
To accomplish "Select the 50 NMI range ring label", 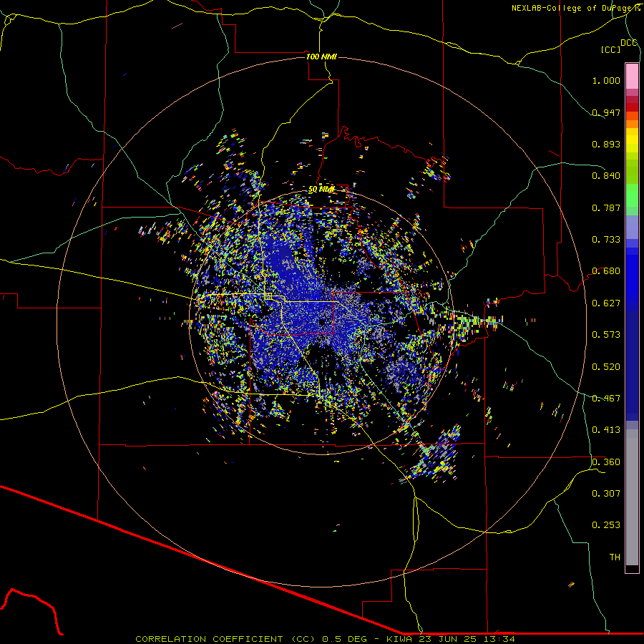I will pos(321,190).
